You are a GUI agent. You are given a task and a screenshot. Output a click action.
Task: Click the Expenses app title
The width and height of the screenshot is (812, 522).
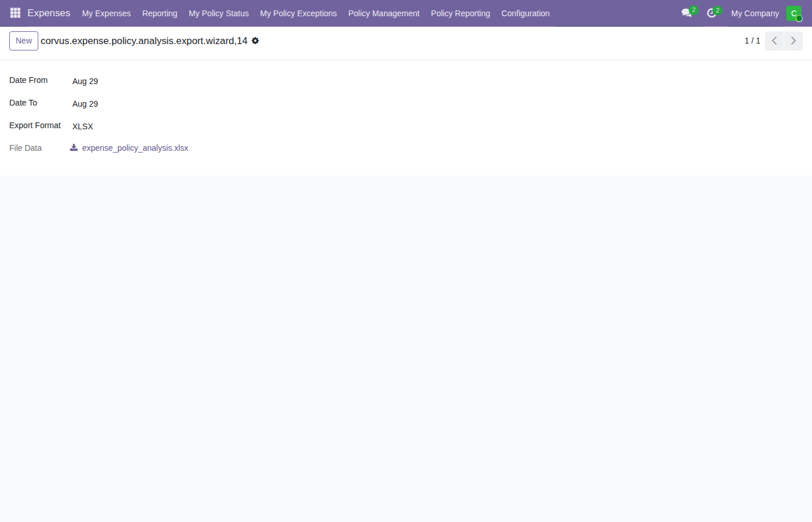pyautogui.click(x=49, y=13)
